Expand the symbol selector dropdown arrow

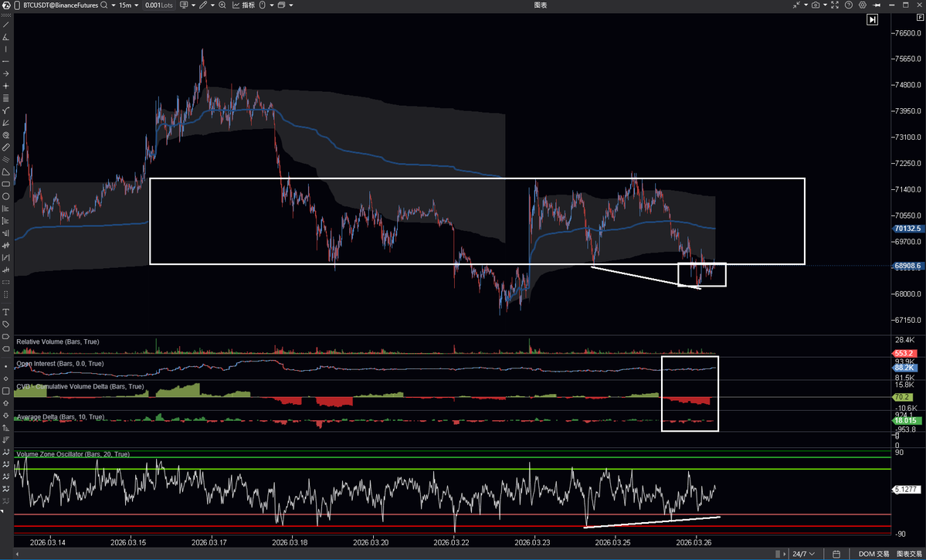(x=112, y=5)
